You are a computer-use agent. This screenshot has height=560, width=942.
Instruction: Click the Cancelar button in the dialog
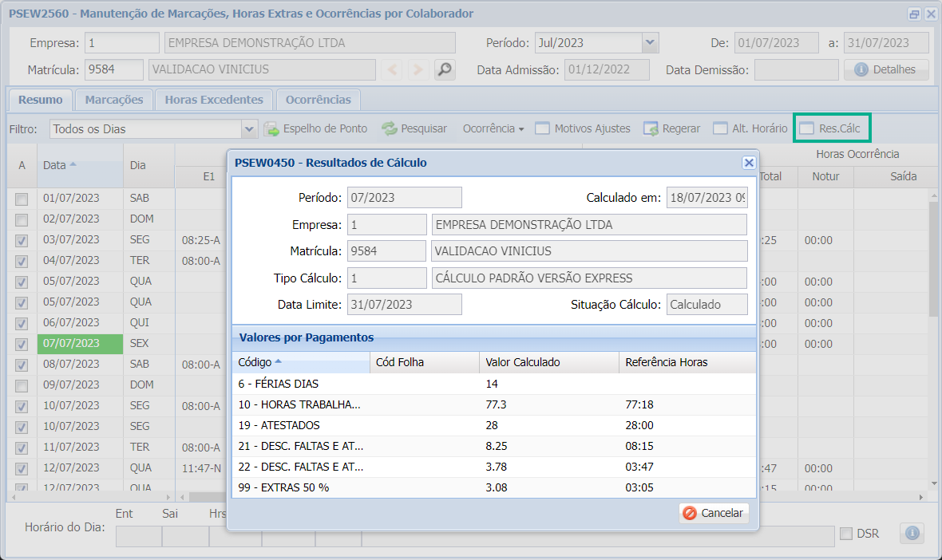pos(714,513)
